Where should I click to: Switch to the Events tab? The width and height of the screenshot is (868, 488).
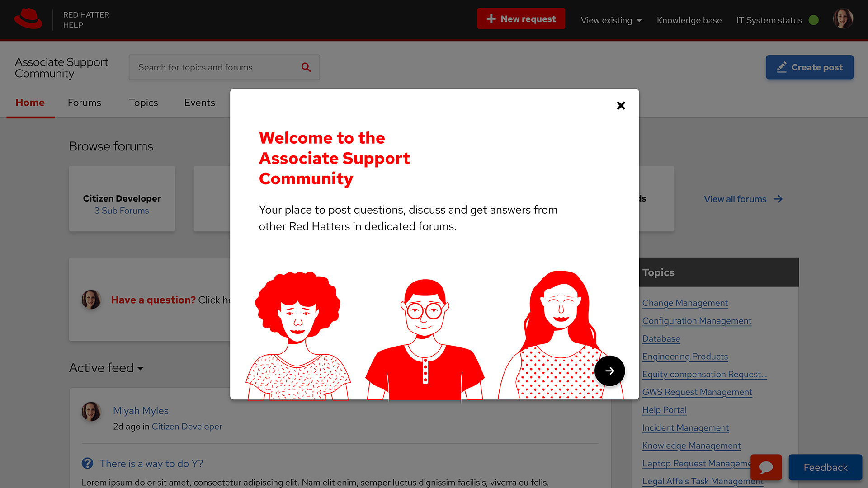tap(199, 103)
